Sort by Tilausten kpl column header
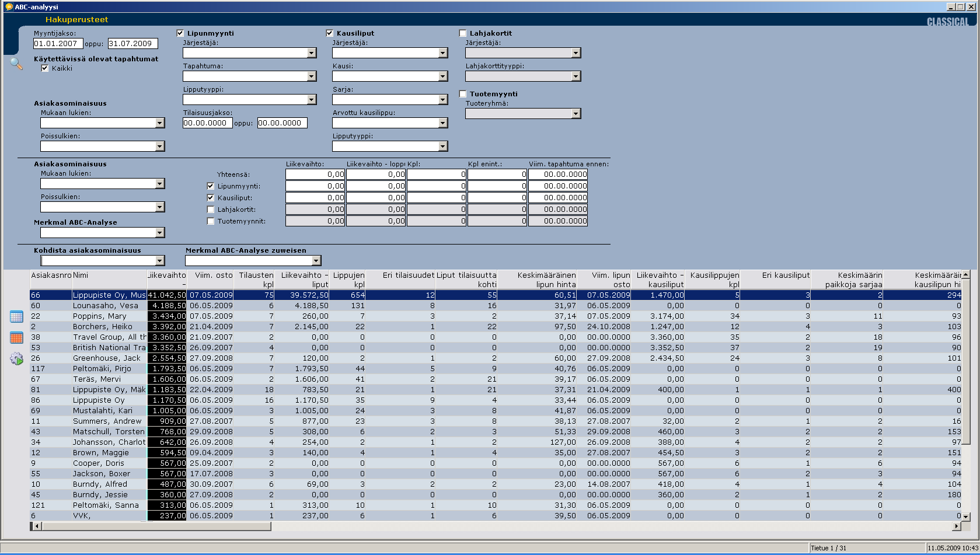Image resolution: width=980 pixels, height=555 pixels. (x=254, y=280)
